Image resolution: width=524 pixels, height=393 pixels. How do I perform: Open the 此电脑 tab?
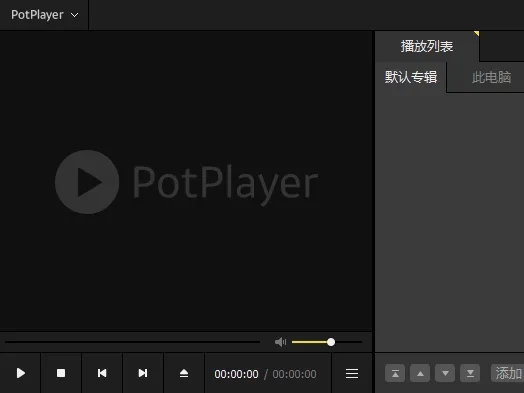(x=491, y=77)
